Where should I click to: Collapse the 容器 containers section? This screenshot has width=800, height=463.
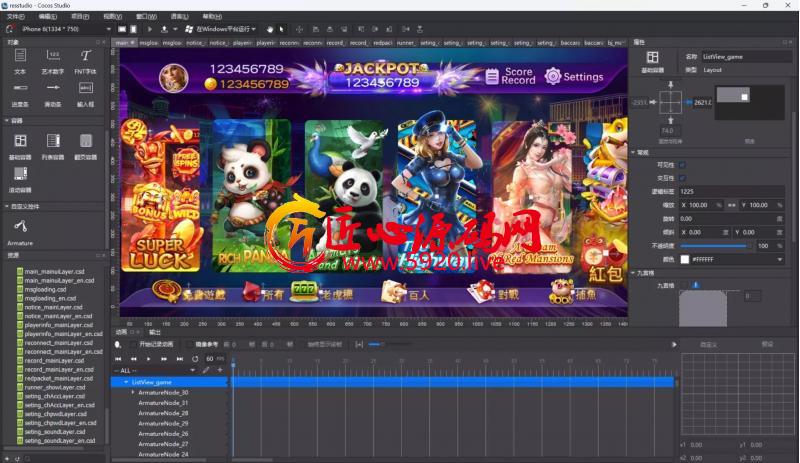tap(7, 121)
